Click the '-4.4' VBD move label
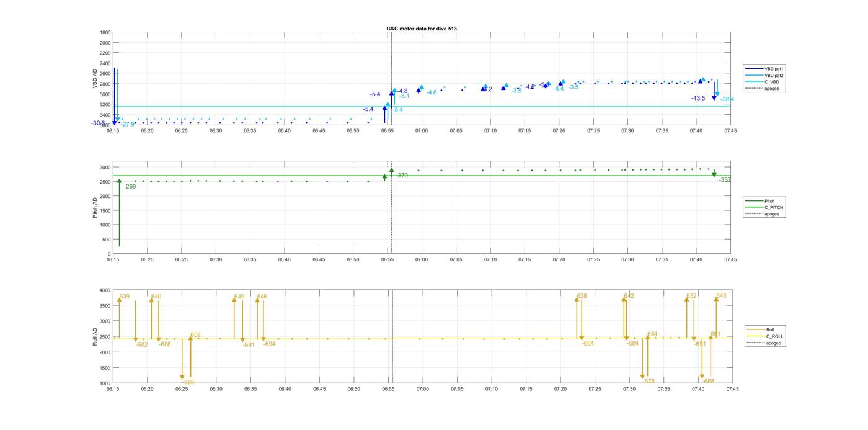This screenshot has height=430, width=868. 559,89
